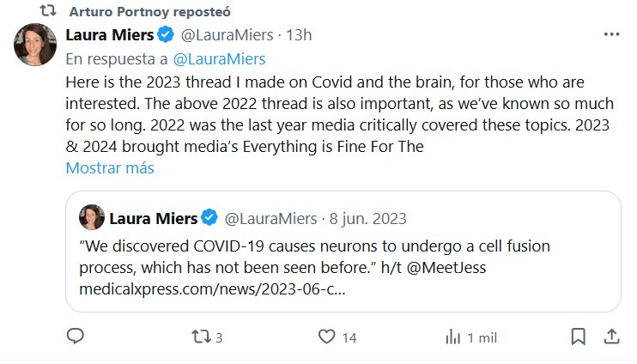Open the three-dot more options menu
The image size is (637, 364).
(611, 35)
